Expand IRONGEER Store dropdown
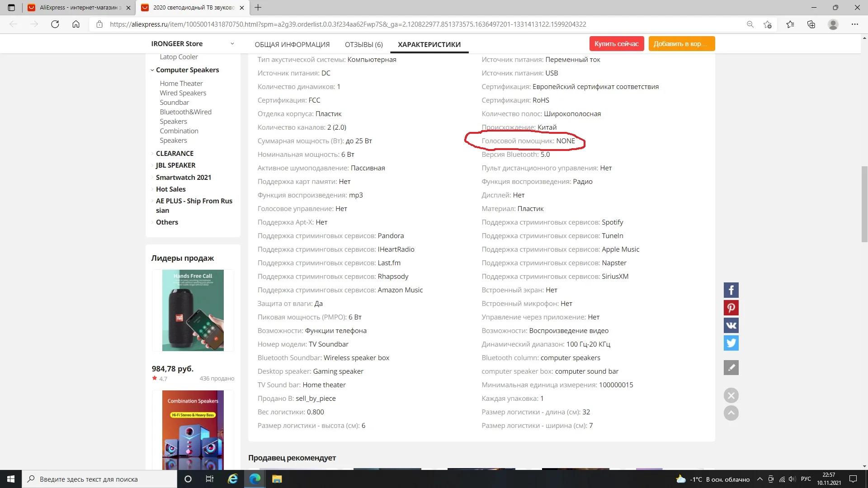The image size is (868, 488). 232,44
